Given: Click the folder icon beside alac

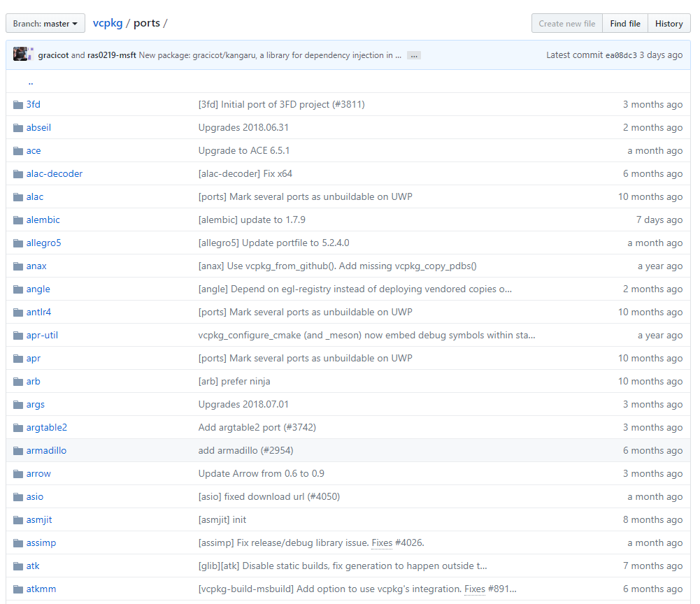Looking at the screenshot, I should [x=18, y=197].
